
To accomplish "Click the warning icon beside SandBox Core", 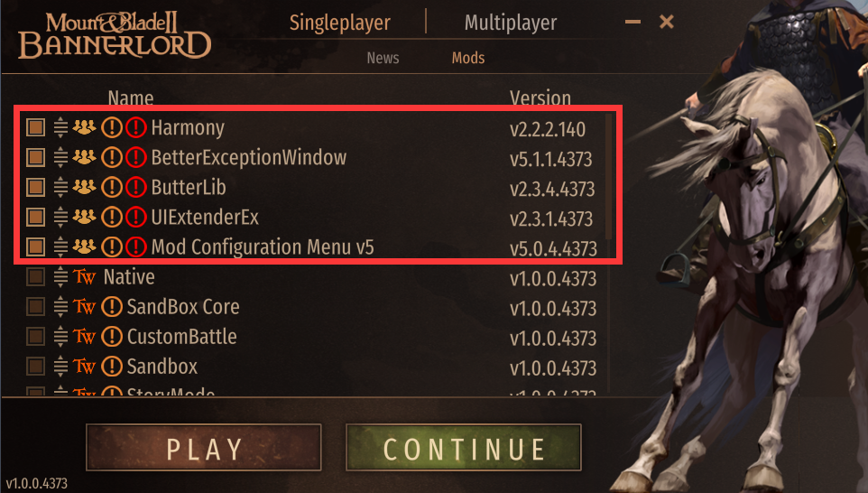I will pyautogui.click(x=111, y=307).
